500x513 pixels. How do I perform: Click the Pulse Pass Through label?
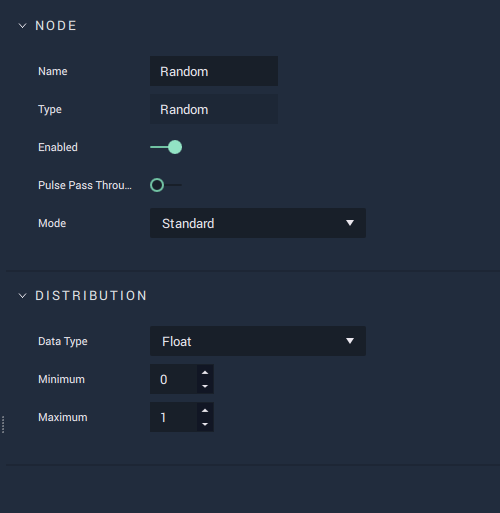point(85,185)
